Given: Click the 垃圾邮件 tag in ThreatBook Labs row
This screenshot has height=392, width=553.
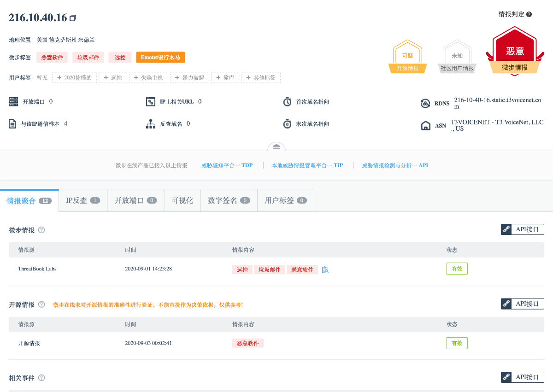Looking at the screenshot, I should coord(270,269).
